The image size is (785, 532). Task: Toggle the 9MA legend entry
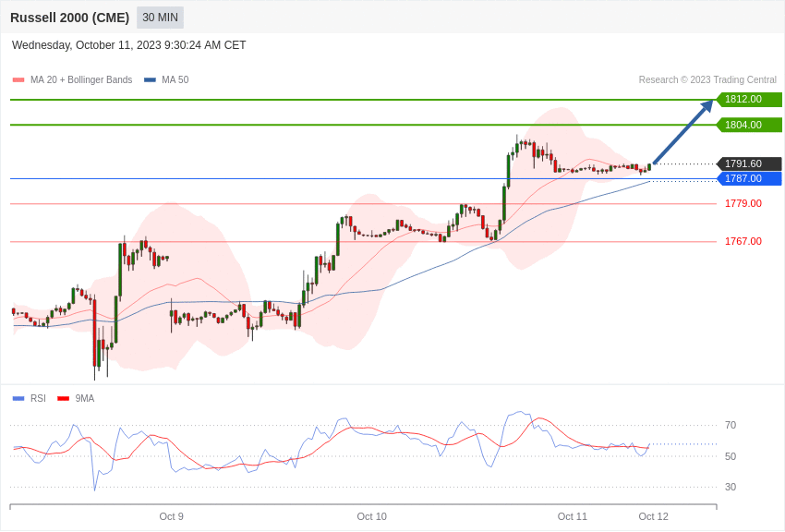[x=76, y=398]
